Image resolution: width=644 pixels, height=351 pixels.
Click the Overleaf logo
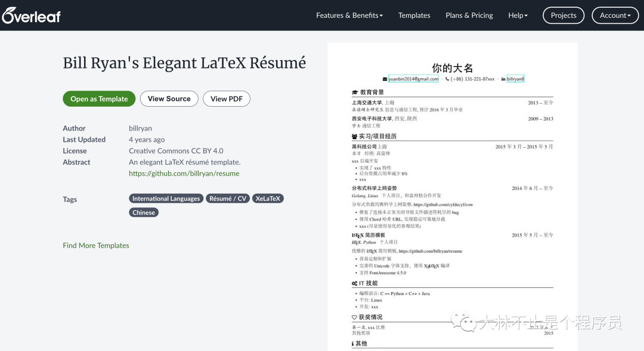coord(31,15)
